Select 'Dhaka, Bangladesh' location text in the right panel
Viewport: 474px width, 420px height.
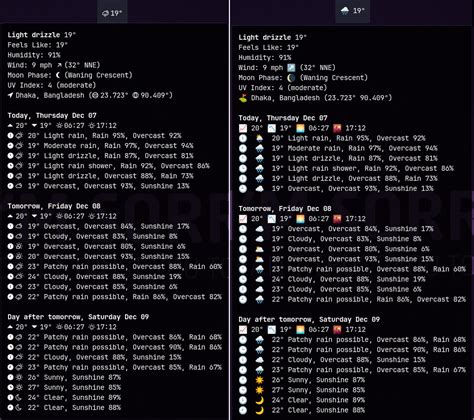pyautogui.click(x=285, y=98)
